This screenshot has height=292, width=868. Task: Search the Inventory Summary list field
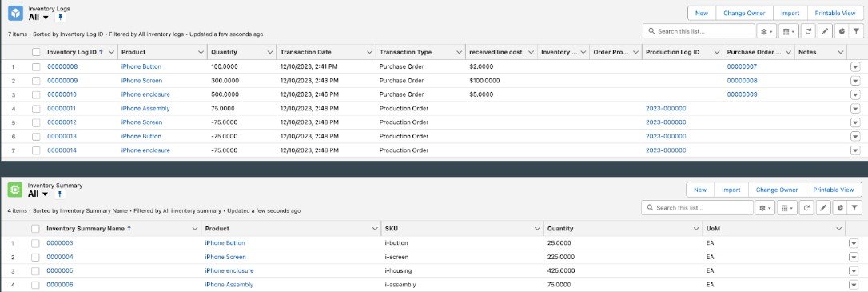(698, 208)
